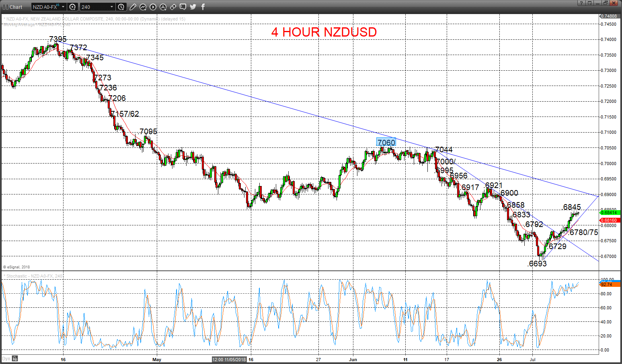Click the 7273 price annotation
Screen dimensions: 622x364
pos(102,78)
